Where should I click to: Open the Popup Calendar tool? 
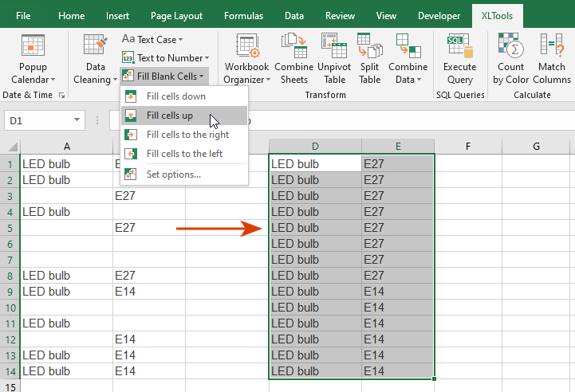pyautogui.click(x=33, y=59)
